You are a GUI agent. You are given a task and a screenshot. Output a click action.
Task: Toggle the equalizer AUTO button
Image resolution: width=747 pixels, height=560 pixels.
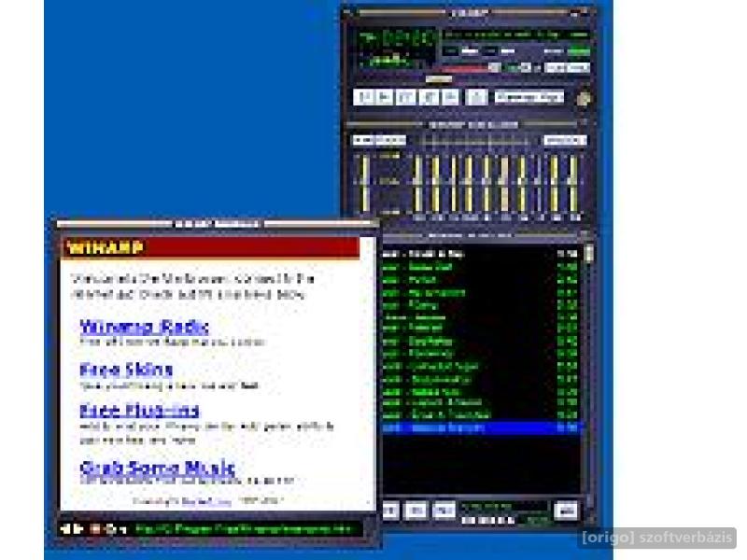click(392, 141)
